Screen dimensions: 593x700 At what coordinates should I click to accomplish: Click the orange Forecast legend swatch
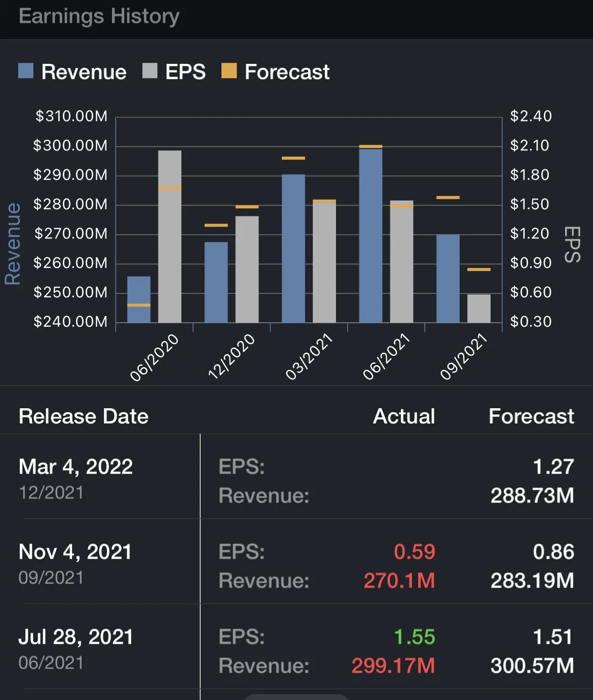pyautogui.click(x=229, y=71)
